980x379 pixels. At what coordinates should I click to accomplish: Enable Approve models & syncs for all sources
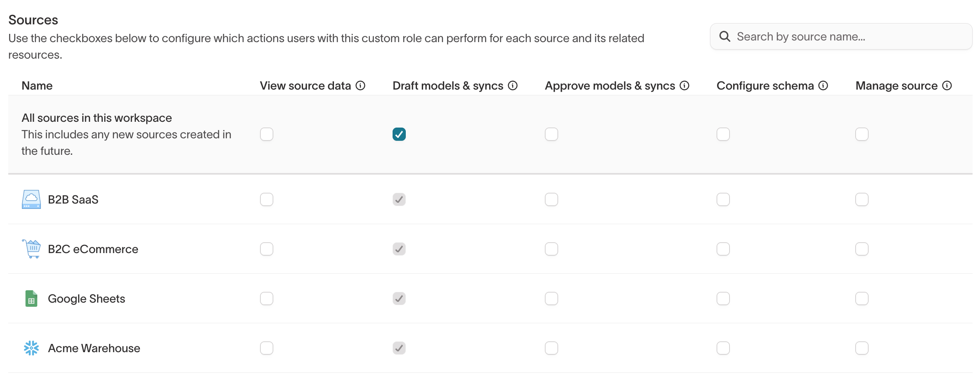[x=552, y=134]
